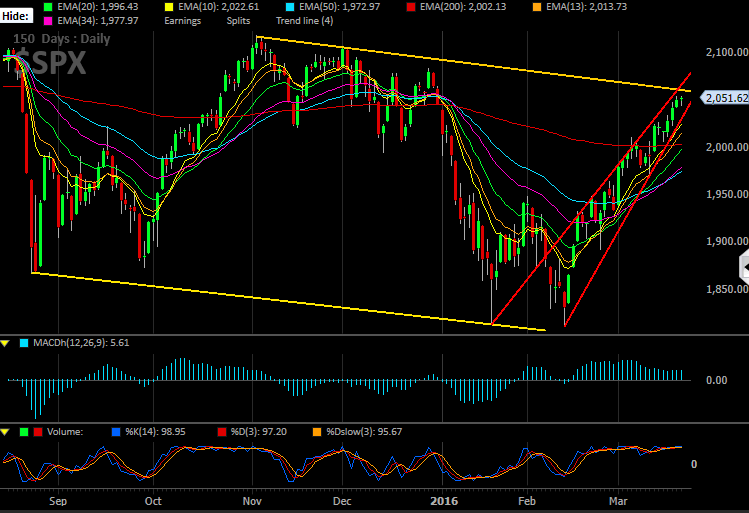Click the Sep date axis label
The height and width of the screenshot is (513, 749).
pyautogui.click(x=58, y=501)
